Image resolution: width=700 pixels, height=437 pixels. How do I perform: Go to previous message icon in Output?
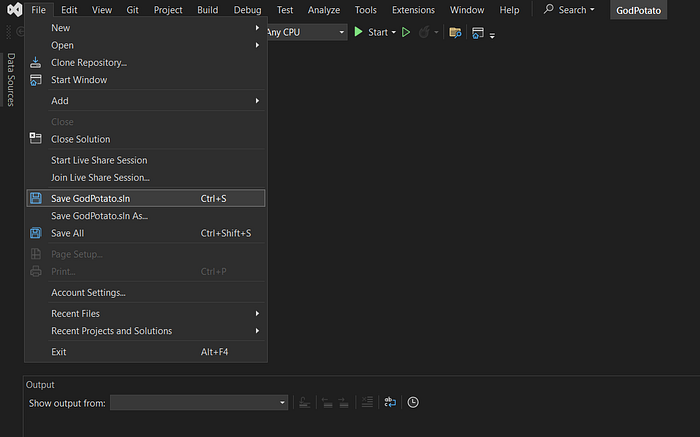pyautogui.click(x=327, y=402)
